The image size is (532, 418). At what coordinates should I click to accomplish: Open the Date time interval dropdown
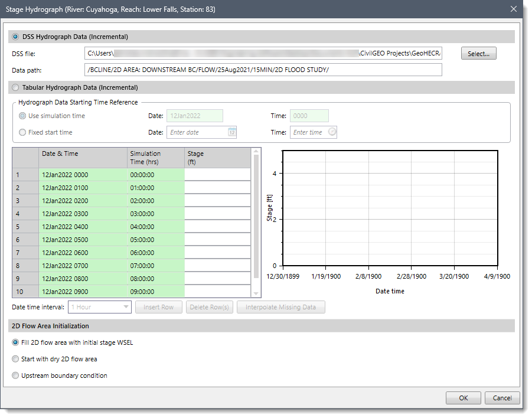pyautogui.click(x=100, y=307)
